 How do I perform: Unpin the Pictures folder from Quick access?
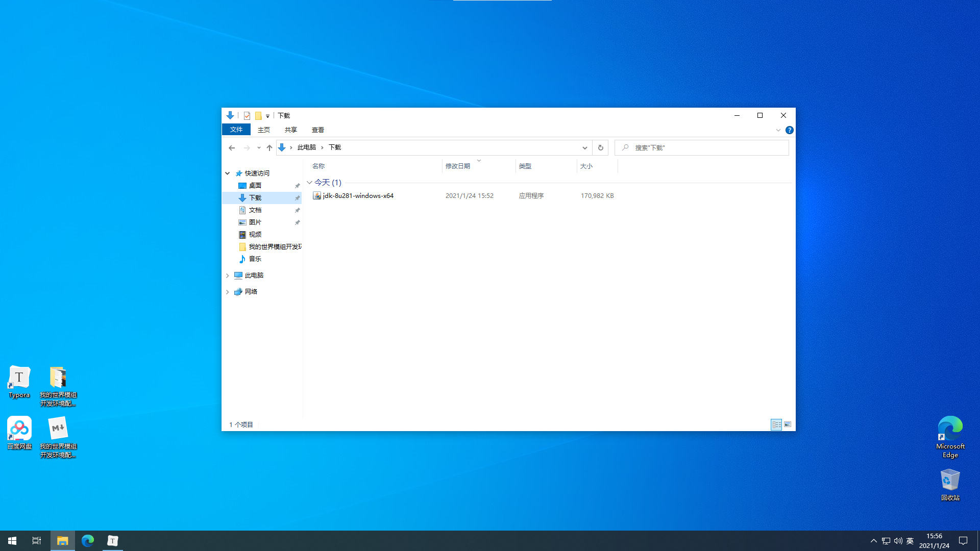pos(297,222)
